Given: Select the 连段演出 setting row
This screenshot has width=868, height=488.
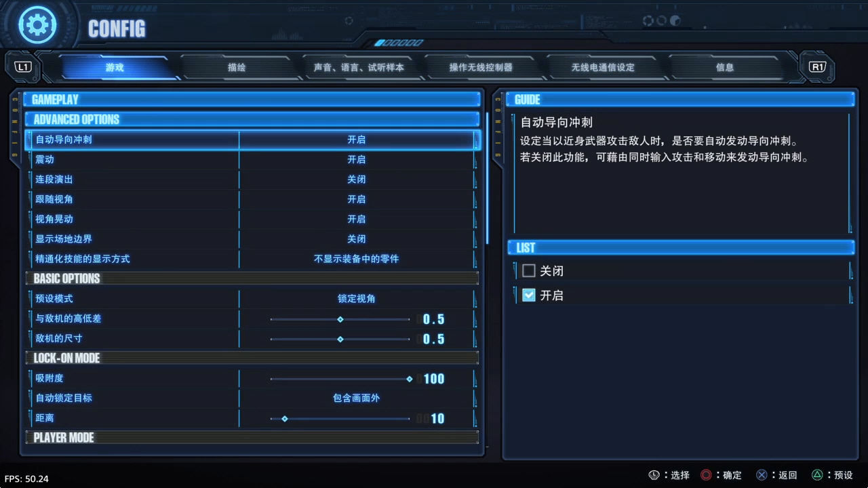Looking at the screenshot, I should click(252, 180).
